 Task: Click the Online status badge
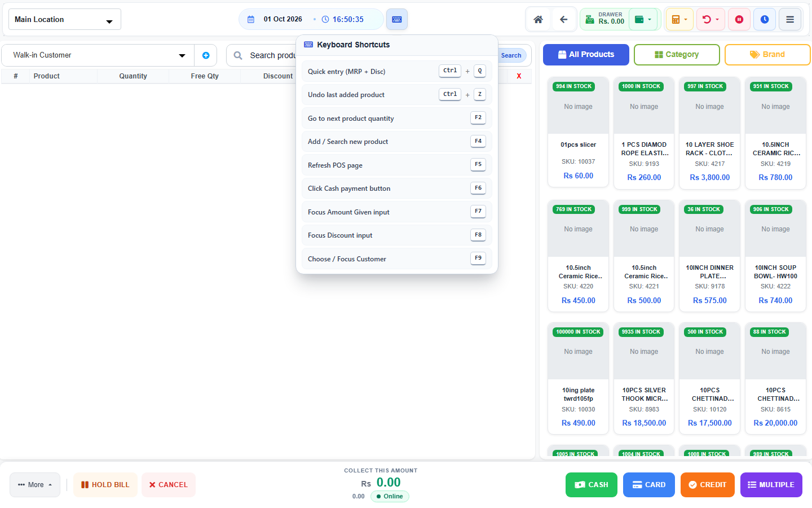[x=390, y=497]
